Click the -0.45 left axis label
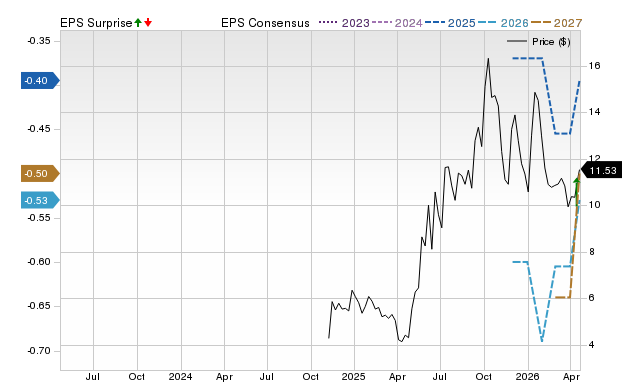Screen dimensions: 640x382 coord(39,129)
